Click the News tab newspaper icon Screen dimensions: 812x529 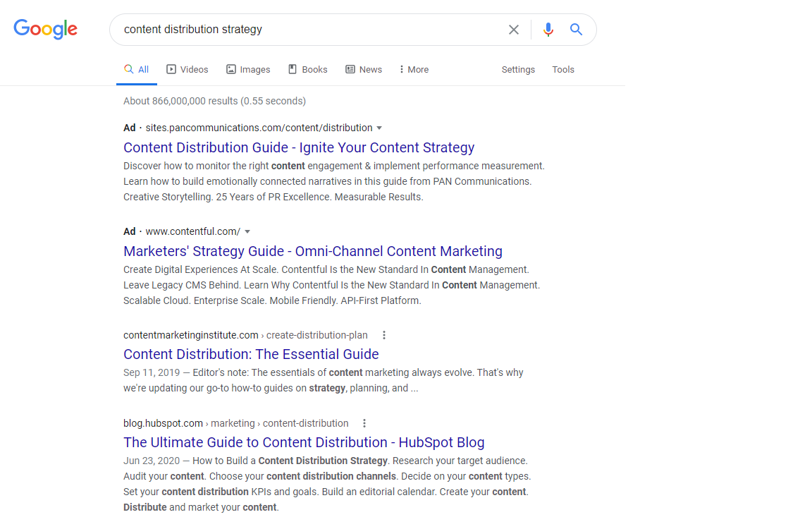[x=350, y=69]
